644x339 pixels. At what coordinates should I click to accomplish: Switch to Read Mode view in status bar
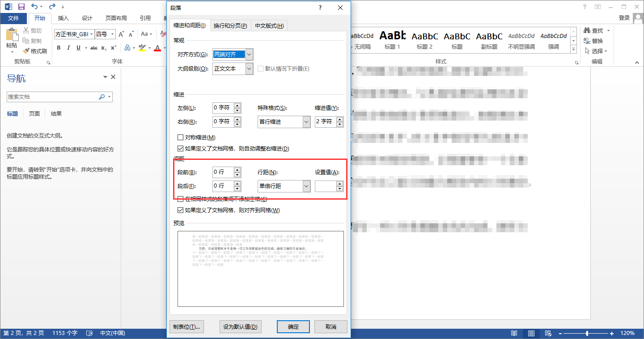514,333
